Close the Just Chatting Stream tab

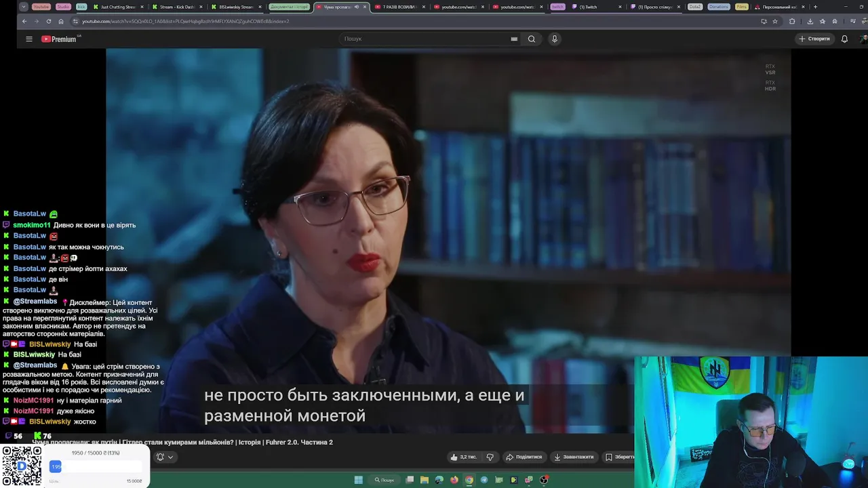point(142,7)
